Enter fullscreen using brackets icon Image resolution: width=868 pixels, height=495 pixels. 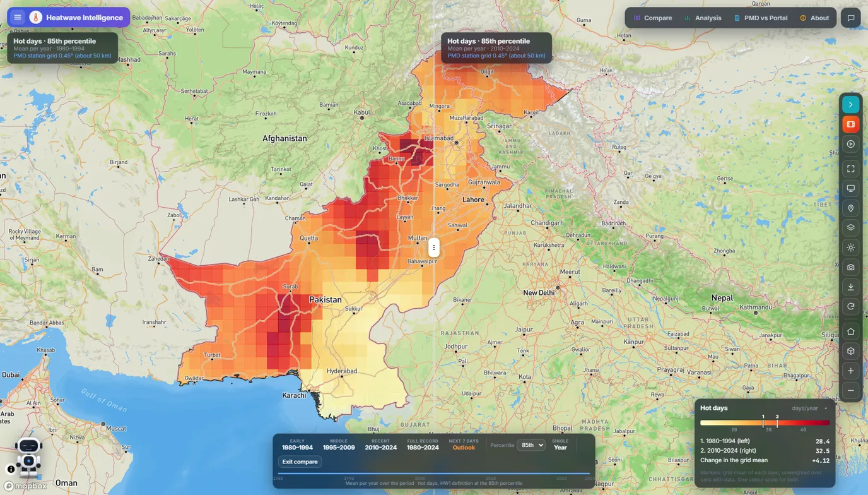point(851,169)
